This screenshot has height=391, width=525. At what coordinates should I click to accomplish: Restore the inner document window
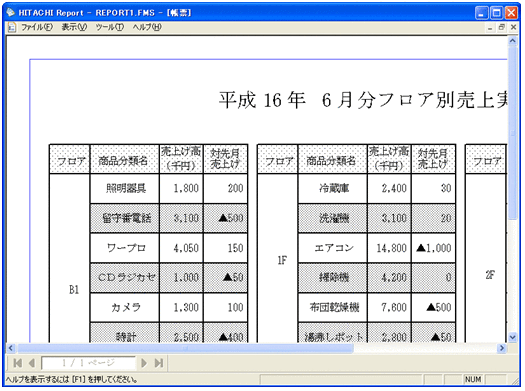[502, 27]
